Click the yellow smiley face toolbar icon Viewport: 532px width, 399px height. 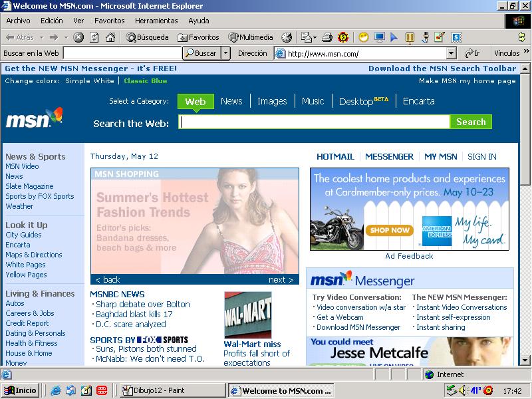[x=364, y=37]
